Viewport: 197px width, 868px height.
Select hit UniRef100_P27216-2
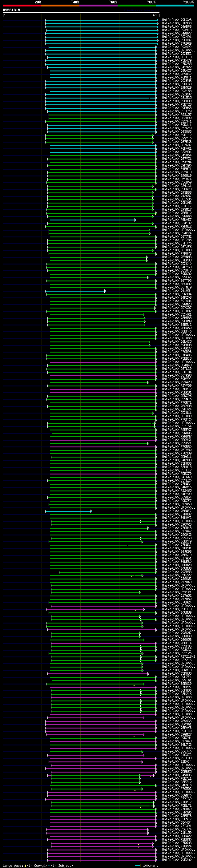179,656
